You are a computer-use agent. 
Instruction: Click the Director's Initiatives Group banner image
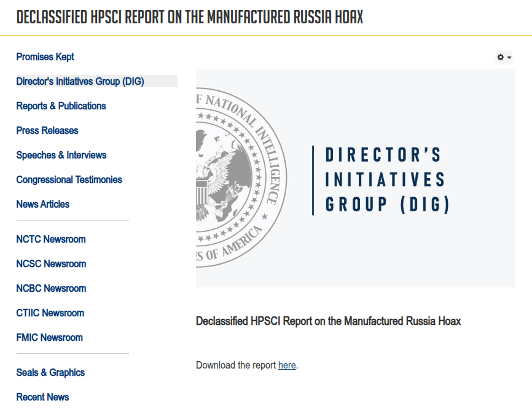click(x=356, y=178)
